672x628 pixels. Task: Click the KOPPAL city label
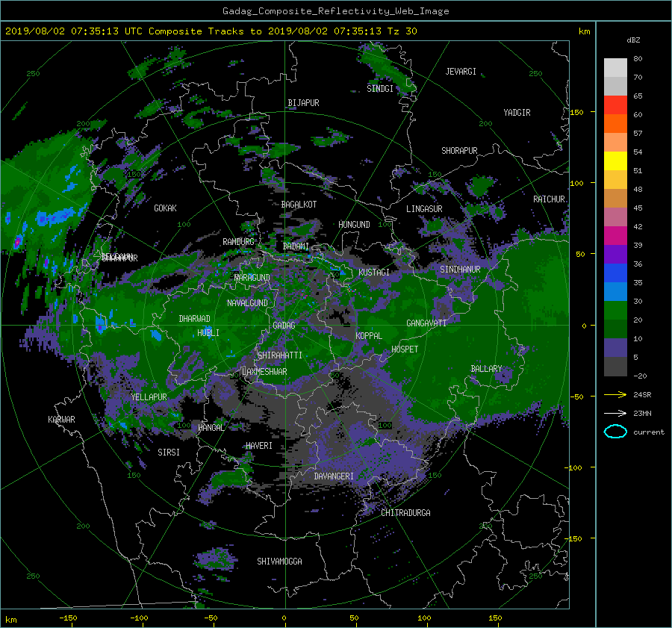(x=369, y=336)
